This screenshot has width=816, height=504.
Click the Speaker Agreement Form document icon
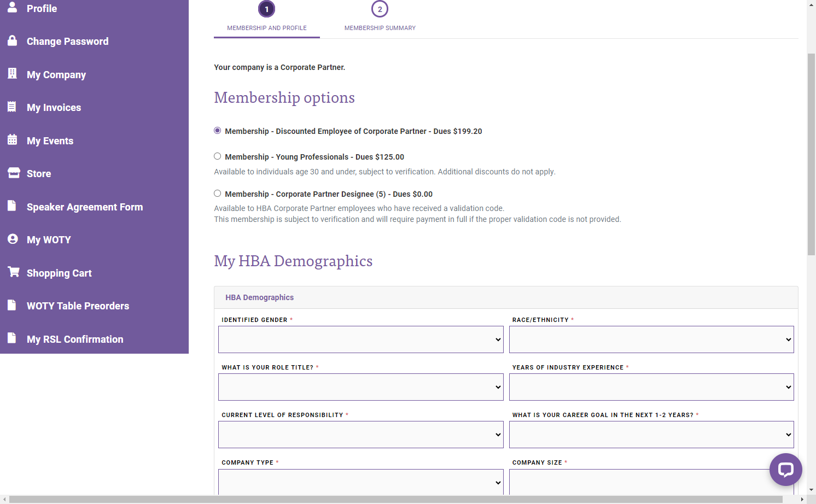[x=12, y=206]
